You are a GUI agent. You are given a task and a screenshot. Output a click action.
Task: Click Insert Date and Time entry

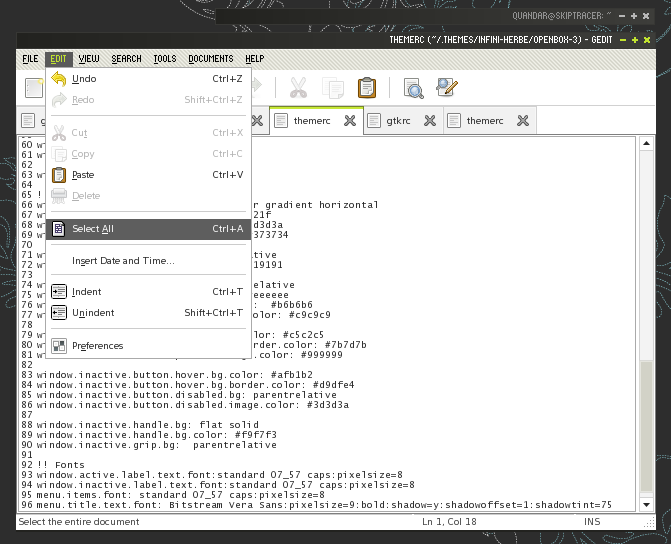coord(148,261)
